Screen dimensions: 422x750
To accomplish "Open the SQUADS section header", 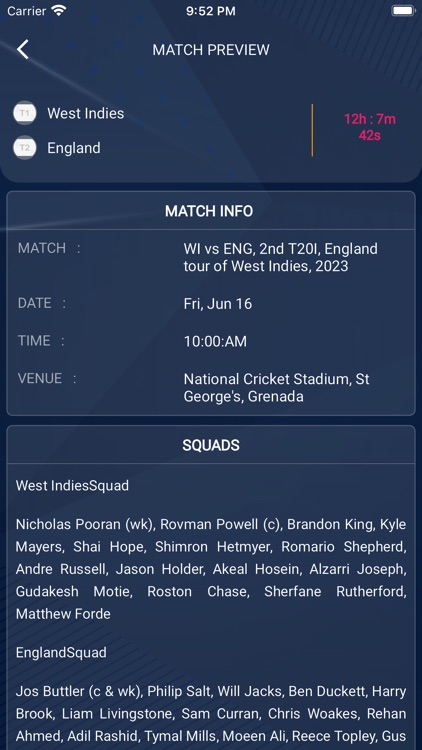I will [x=211, y=445].
